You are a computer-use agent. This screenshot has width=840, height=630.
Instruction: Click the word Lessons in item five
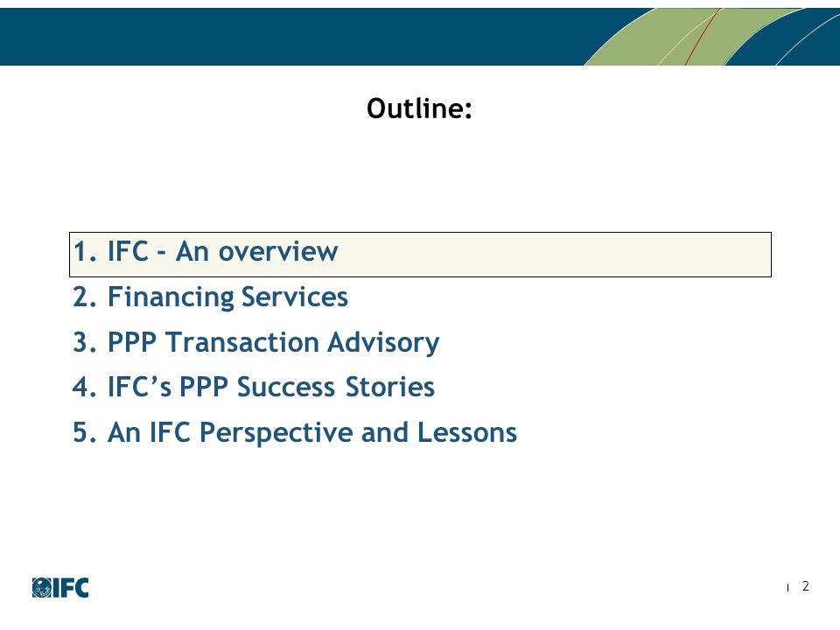[x=467, y=433]
